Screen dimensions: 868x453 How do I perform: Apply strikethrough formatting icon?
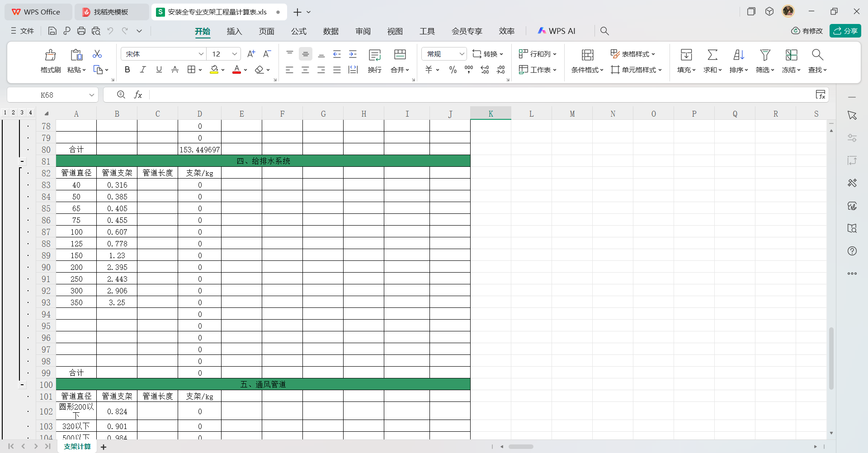point(175,69)
